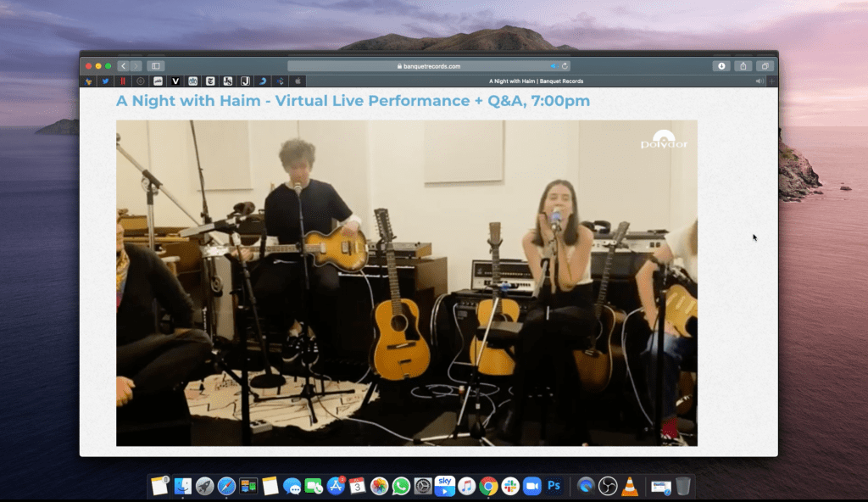
Task: Show Safari downloads list
Action: 721,66
